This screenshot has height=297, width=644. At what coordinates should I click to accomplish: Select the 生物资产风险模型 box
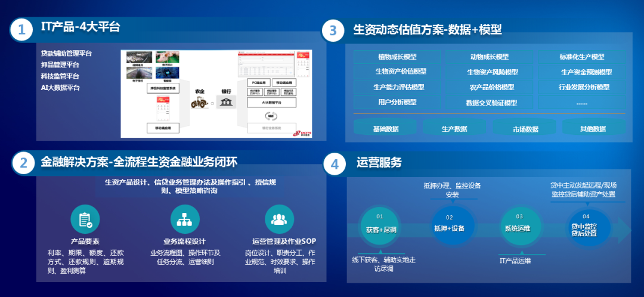point(492,72)
